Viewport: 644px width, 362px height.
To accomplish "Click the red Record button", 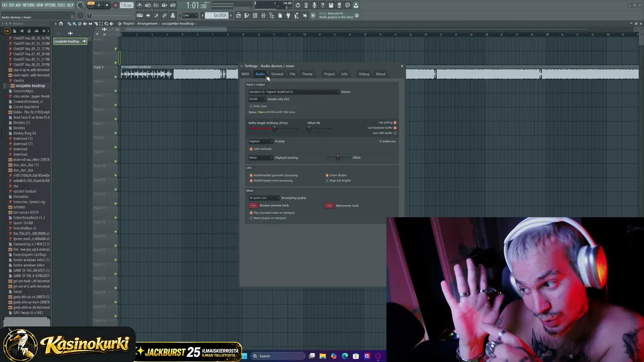I will pos(115,5).
